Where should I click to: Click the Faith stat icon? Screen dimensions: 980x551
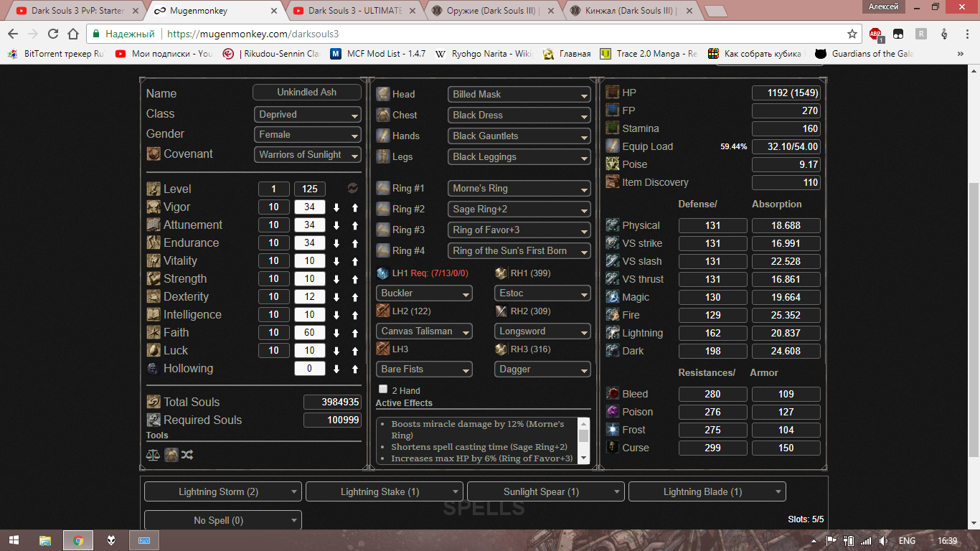click(154, 332)
